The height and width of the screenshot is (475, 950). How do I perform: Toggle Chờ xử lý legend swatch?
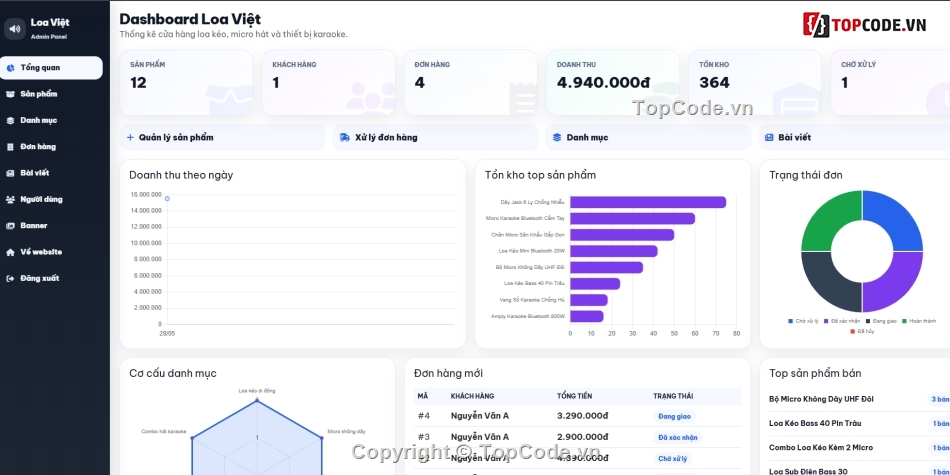791,321
